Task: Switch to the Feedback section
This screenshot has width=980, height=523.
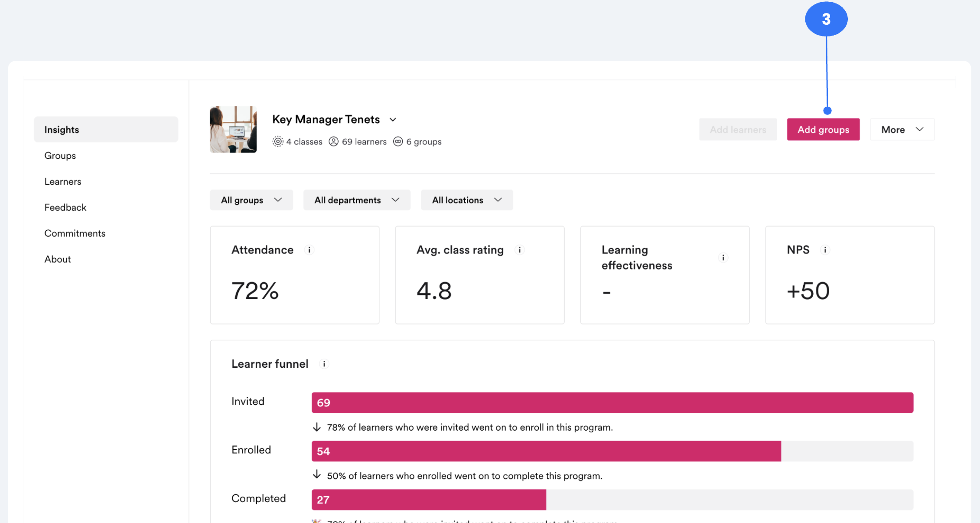Action: [x=65, y=207]
